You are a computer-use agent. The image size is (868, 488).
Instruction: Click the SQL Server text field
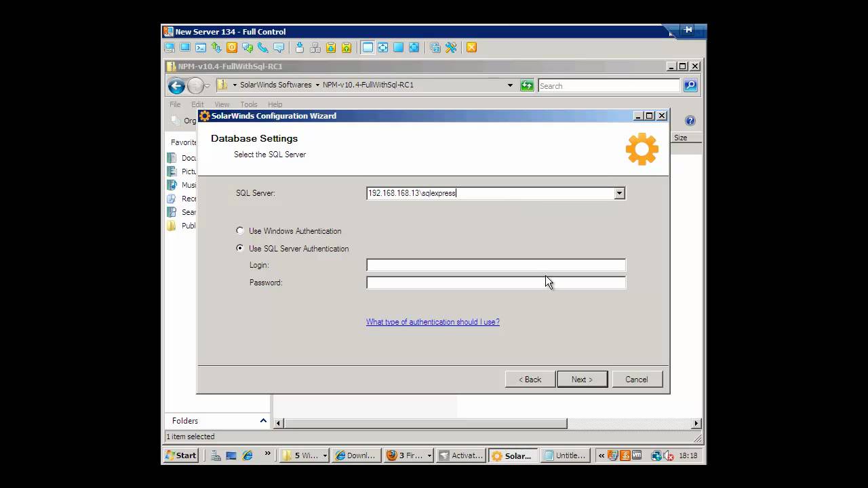coord(490,193)
